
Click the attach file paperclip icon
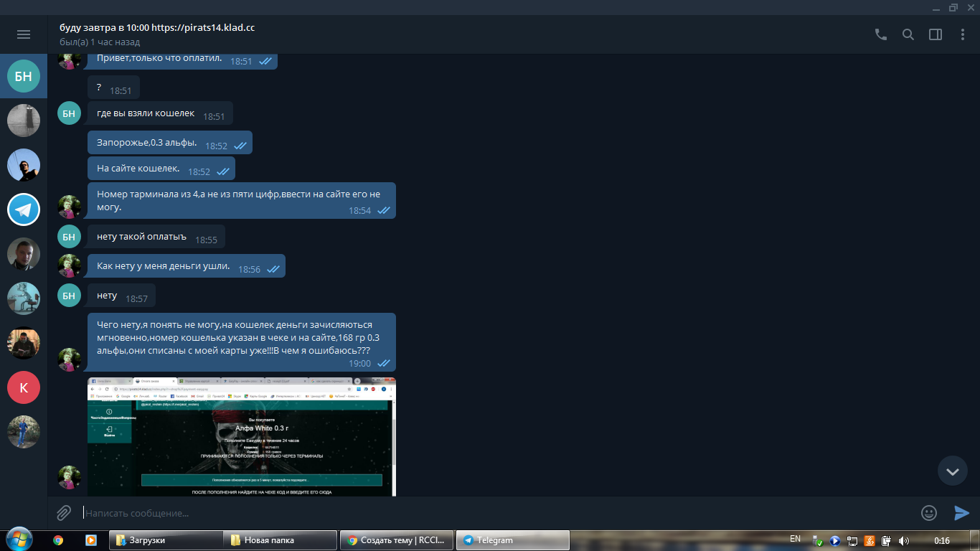[65, 513]
